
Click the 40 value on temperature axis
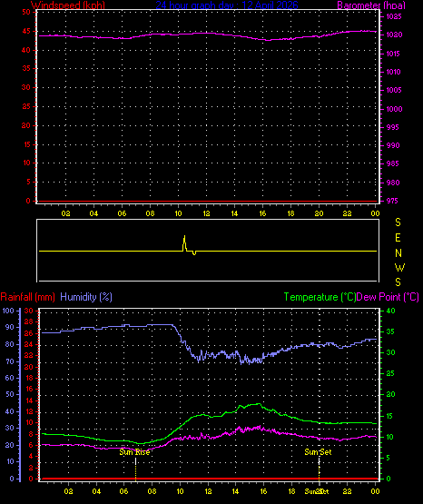(x=390, y=311)
